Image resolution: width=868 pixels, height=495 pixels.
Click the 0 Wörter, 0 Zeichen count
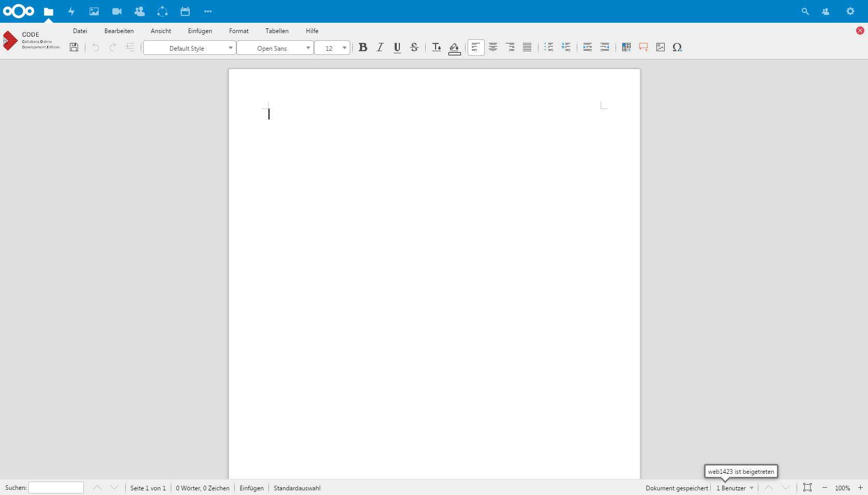coord(203,488)
